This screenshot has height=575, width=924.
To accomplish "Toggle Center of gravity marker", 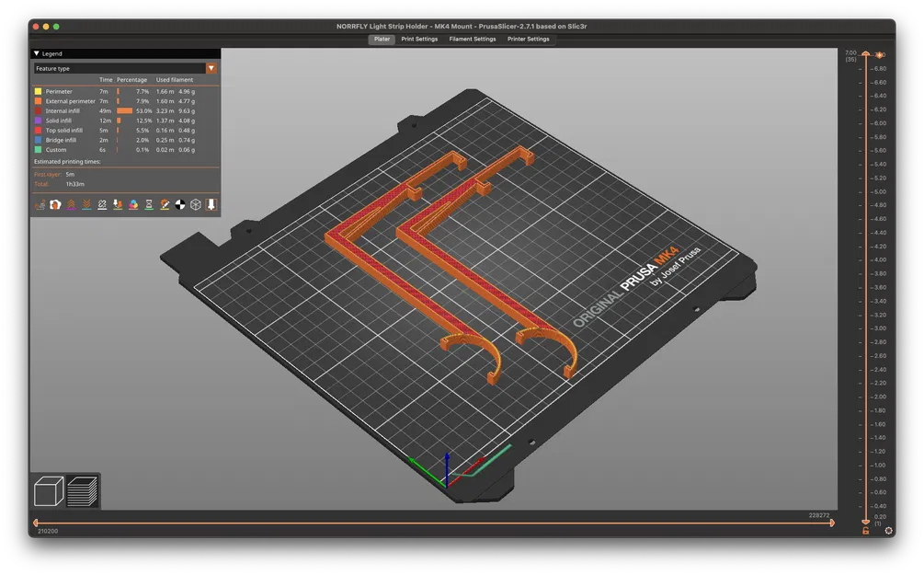I will [180, 204].
